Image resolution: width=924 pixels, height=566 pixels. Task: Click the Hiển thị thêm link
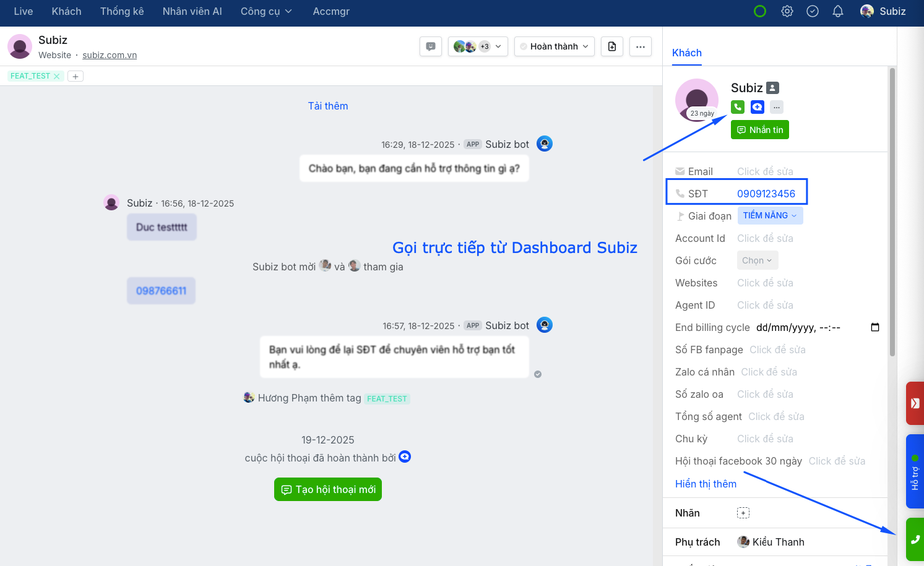click(x=706, y=484)
